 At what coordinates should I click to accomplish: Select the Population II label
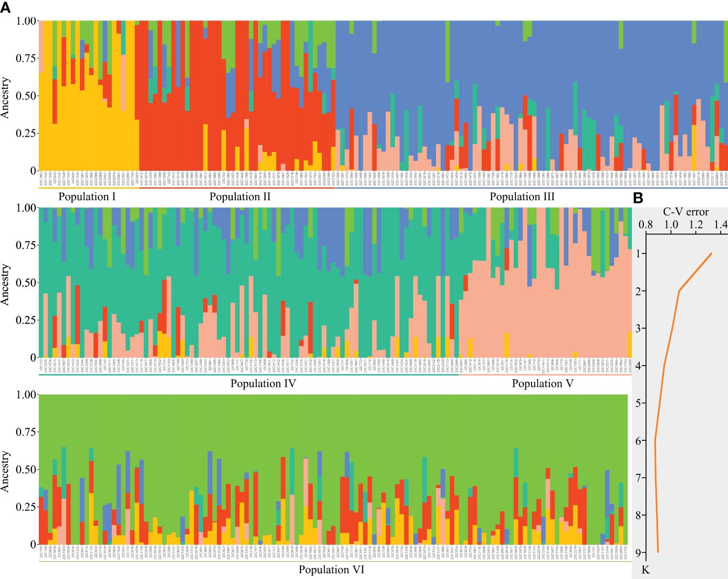coord(240,197)
